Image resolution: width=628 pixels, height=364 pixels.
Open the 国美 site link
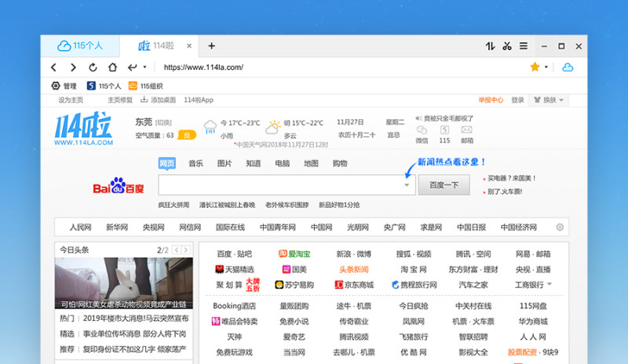click(x=294, y=270)
